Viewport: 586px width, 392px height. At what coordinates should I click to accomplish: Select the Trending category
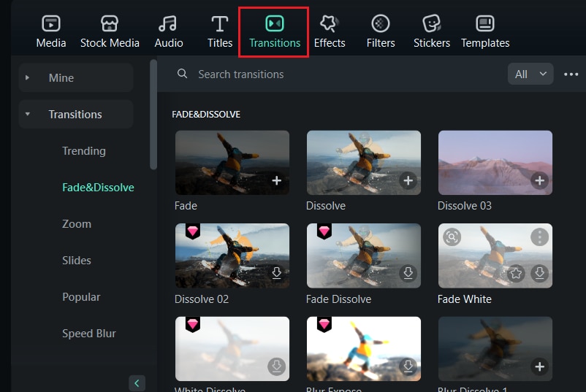pyautogui.click(x=84, y=151)
